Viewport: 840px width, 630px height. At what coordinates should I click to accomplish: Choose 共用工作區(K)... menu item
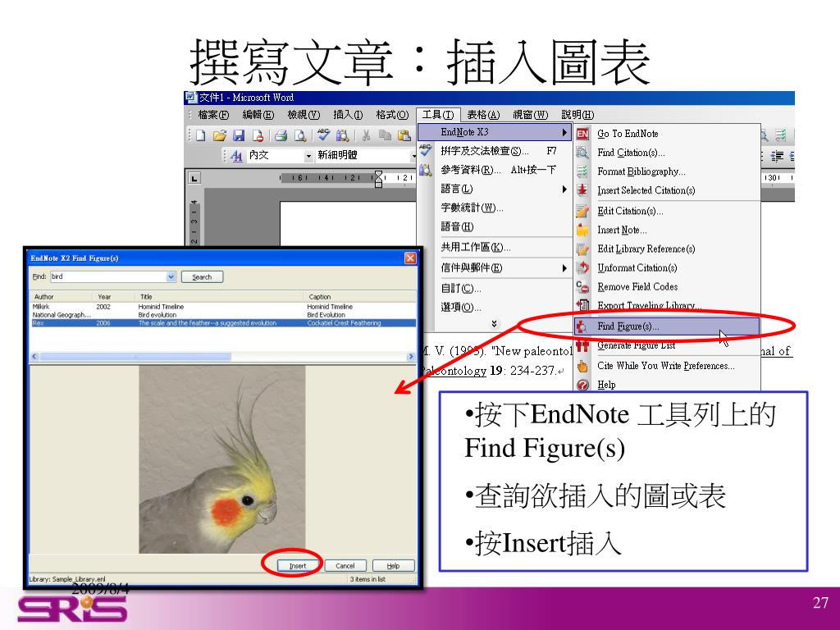(x=495, y=248)
